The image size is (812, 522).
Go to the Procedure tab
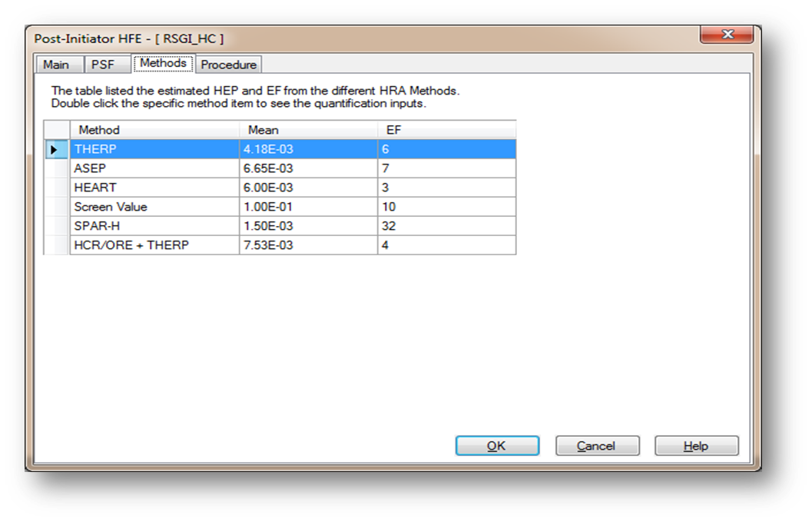(228, 65)
